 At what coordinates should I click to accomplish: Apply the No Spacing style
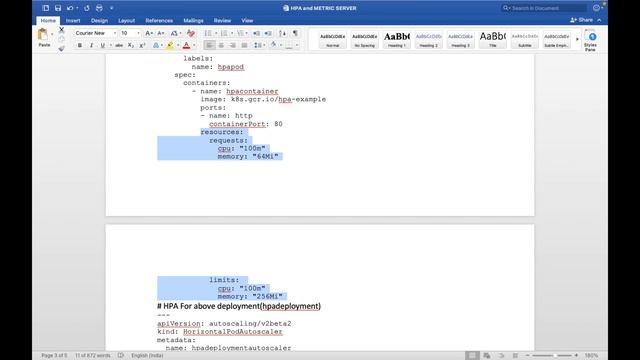pos(364,40)
